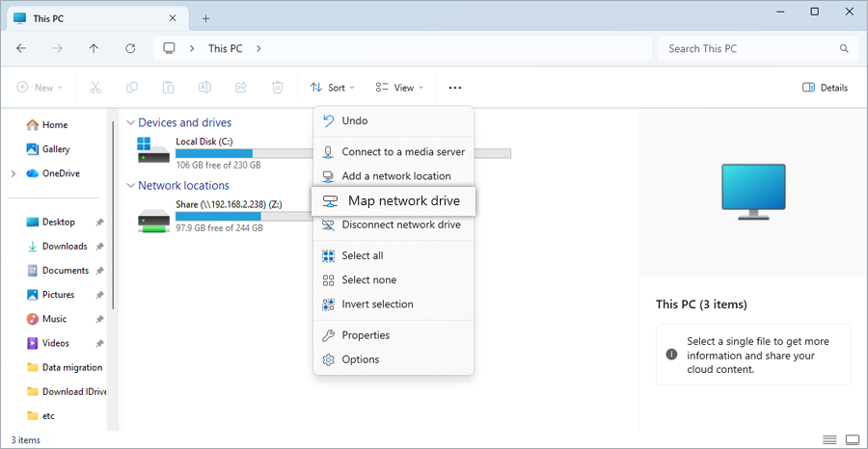
Task: Open a new tab with plus icon
Action: click(x=205, y=18)
